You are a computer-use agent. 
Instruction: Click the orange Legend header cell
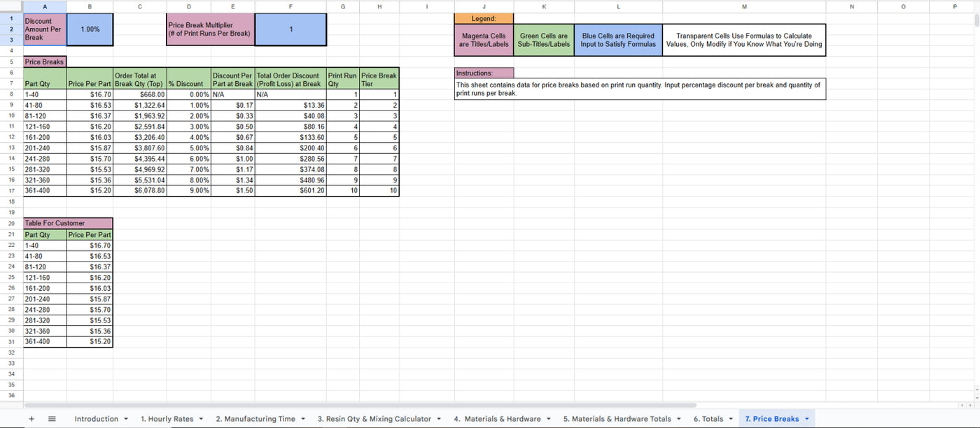coord(484,19)
